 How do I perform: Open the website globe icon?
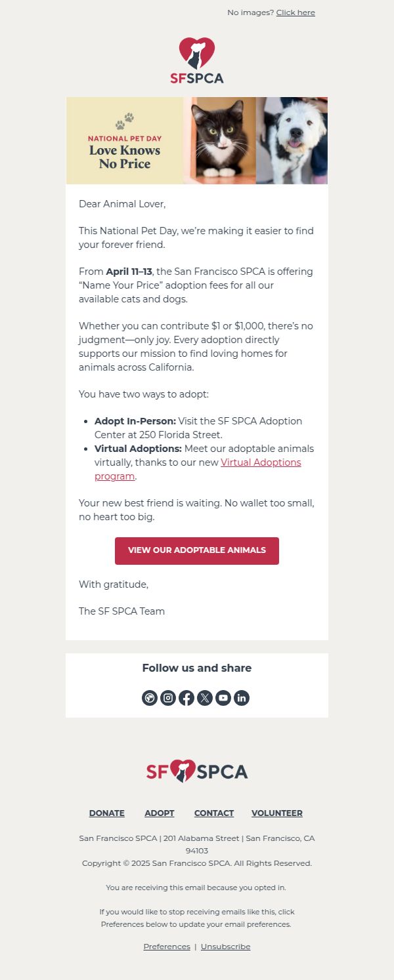150,698
